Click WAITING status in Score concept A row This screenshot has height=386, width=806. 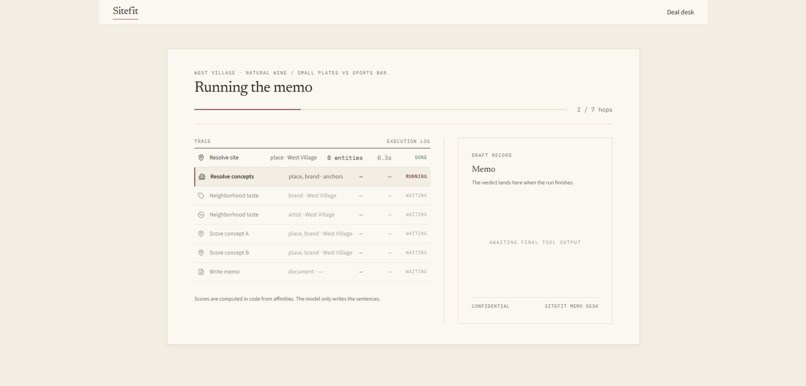coord(416,234)
